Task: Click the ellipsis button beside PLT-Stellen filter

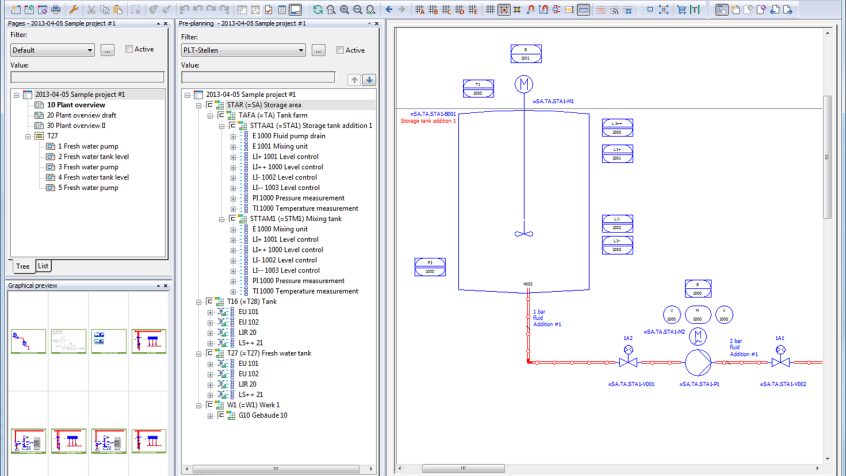Action: 318,50
